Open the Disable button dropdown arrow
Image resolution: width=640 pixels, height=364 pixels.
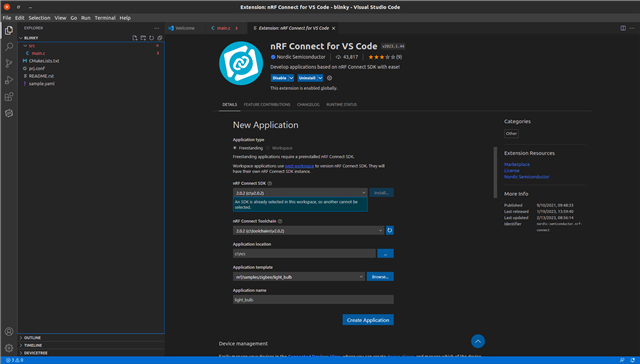tap(291, 78)
